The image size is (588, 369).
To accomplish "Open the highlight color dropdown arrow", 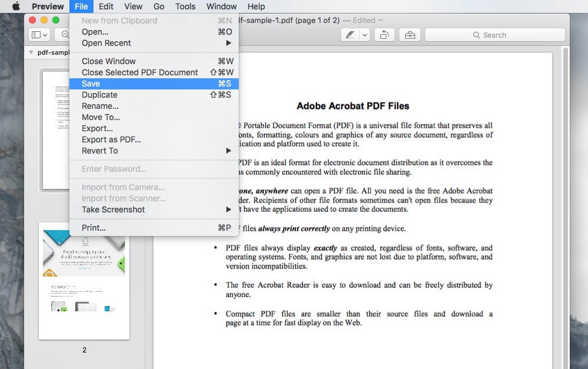I will tap(365, 35).
